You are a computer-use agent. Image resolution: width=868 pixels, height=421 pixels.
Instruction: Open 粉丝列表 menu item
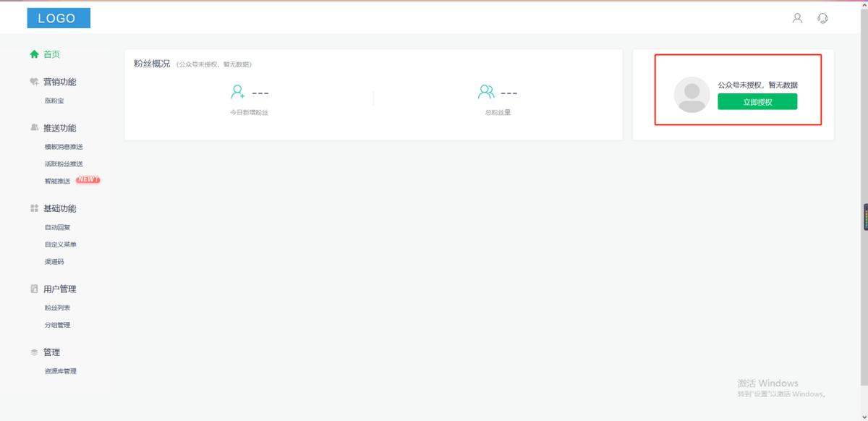[57, 308]
